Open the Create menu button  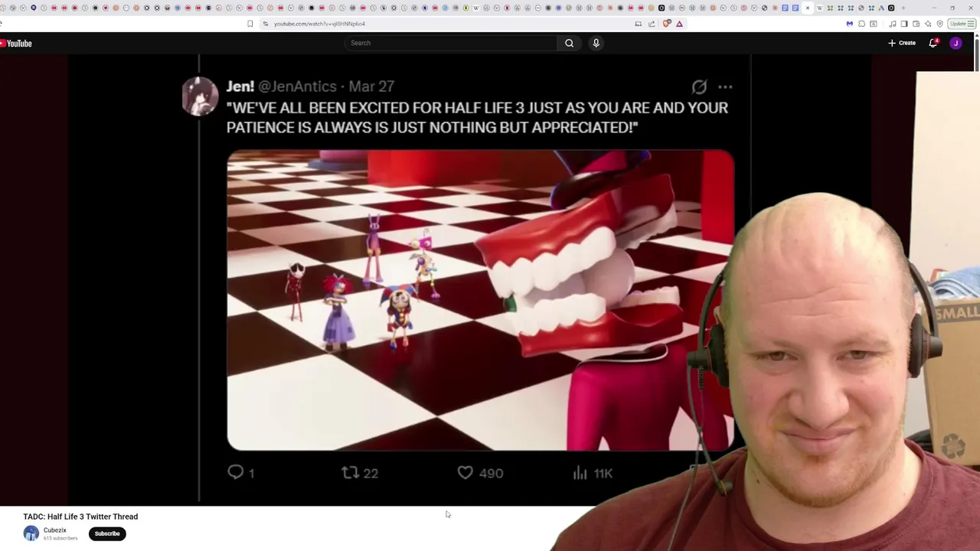pos(902,43)
